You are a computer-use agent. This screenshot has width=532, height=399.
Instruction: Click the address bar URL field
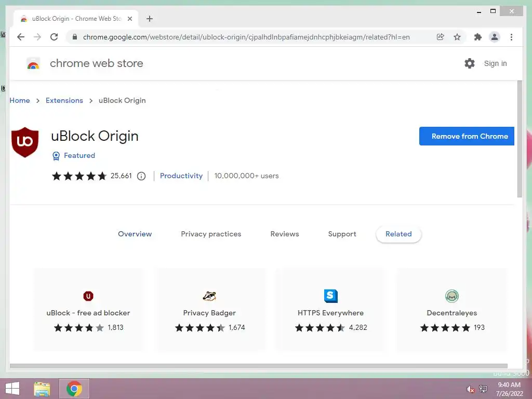(246, 37)
